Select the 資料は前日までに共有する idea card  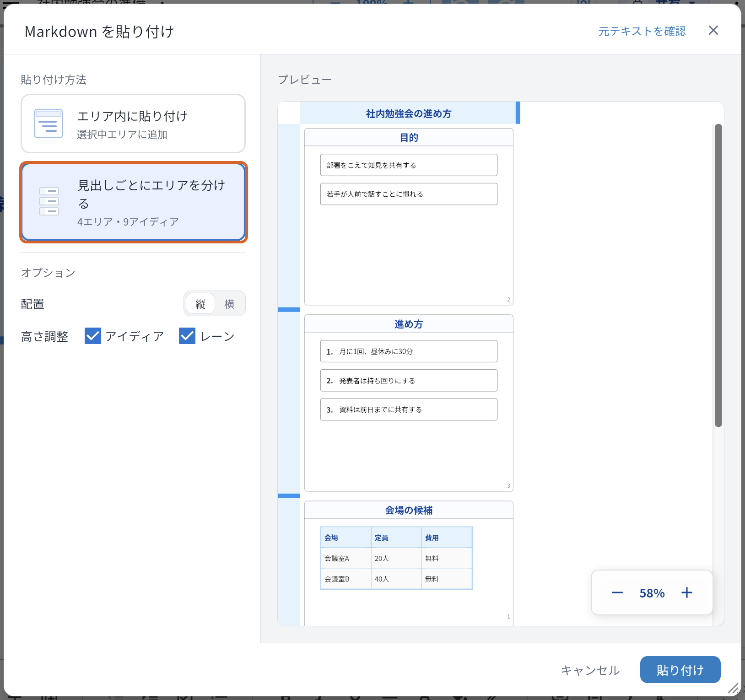coord(409,409)
